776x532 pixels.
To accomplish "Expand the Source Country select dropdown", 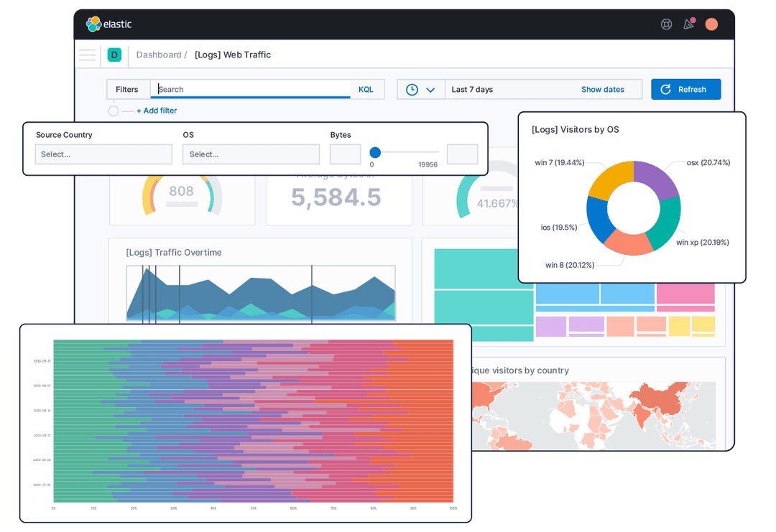I will coord(103,154).
